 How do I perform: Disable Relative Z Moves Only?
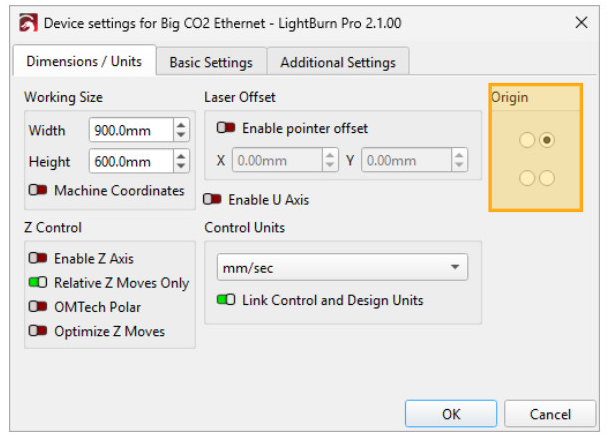pyautogui.click(x=39, y=283)
